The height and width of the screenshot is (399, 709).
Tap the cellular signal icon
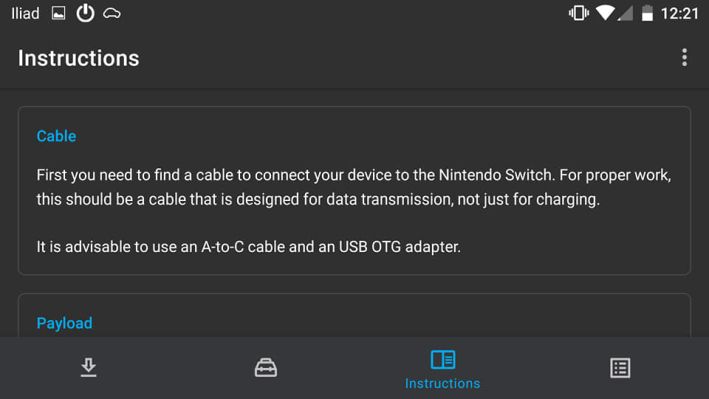[626, 13]
